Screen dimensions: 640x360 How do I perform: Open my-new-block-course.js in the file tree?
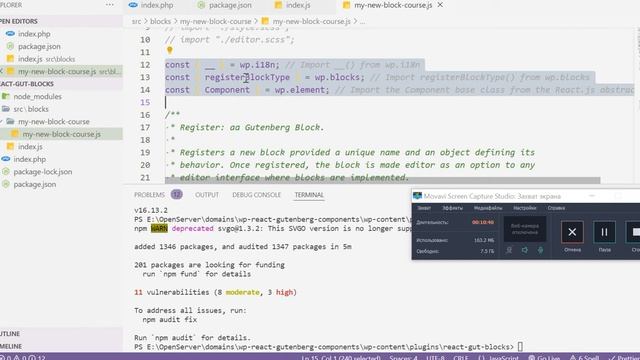[x=61, y=134]
